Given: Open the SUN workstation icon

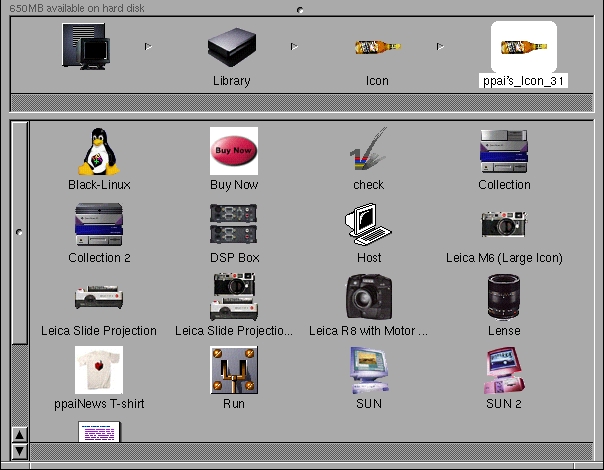Looking at the screenshot, I should (368, 371).
